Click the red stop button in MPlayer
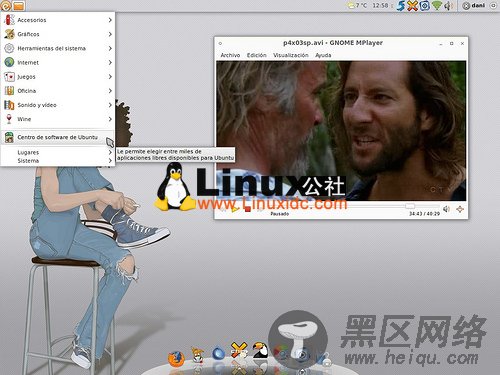Image resolution: width=500 pixels, height=375 pixels. (247, 209)
